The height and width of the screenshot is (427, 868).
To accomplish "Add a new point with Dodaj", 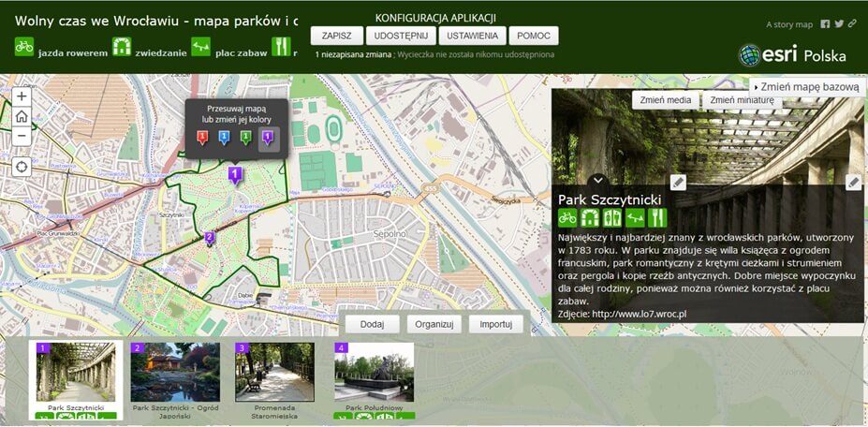I will 372,324.
